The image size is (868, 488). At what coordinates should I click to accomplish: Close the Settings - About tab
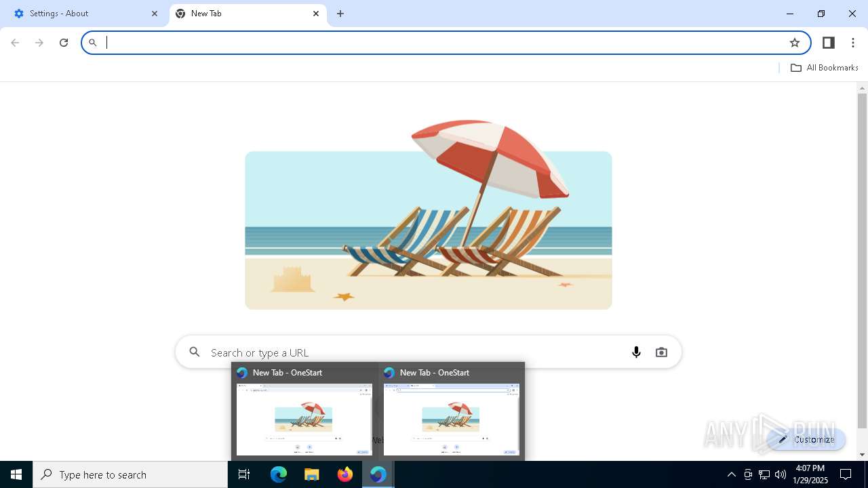[x=155, y=14]
